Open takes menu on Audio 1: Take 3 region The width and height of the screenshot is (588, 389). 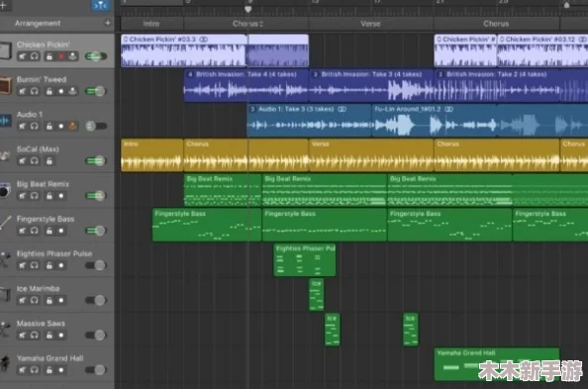tap(252, 109)
